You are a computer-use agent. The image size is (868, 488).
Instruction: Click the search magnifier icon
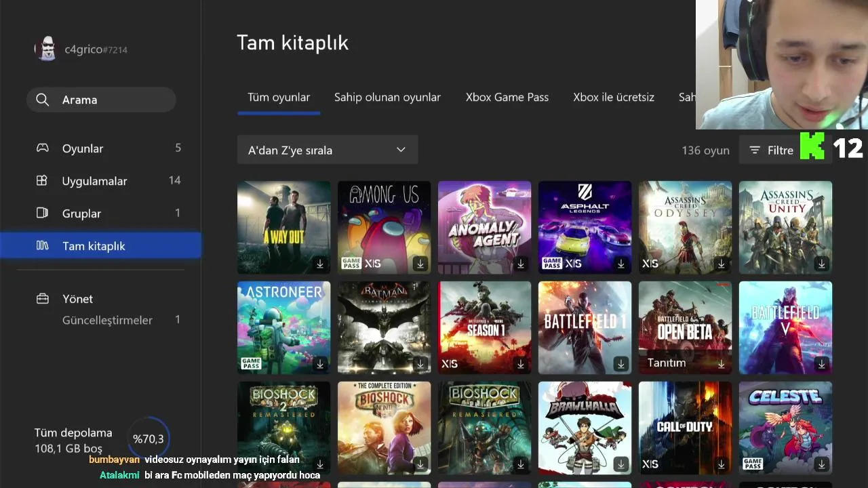point(42,100)
